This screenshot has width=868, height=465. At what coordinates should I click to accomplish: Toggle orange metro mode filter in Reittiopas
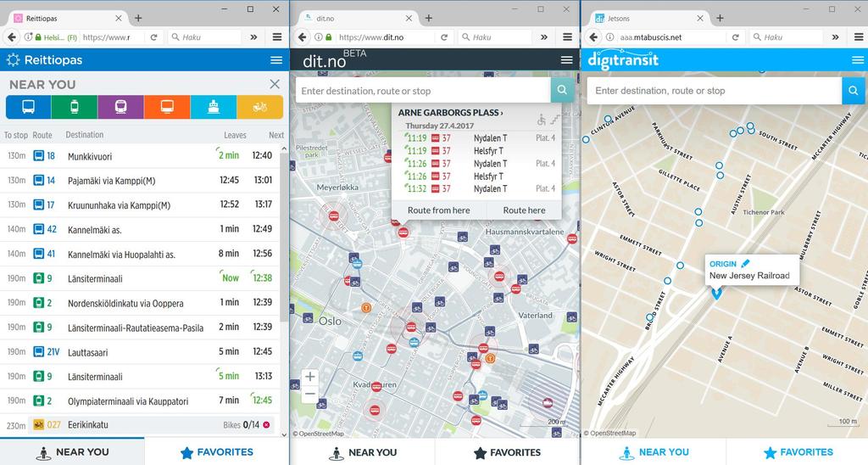(167, 107)
